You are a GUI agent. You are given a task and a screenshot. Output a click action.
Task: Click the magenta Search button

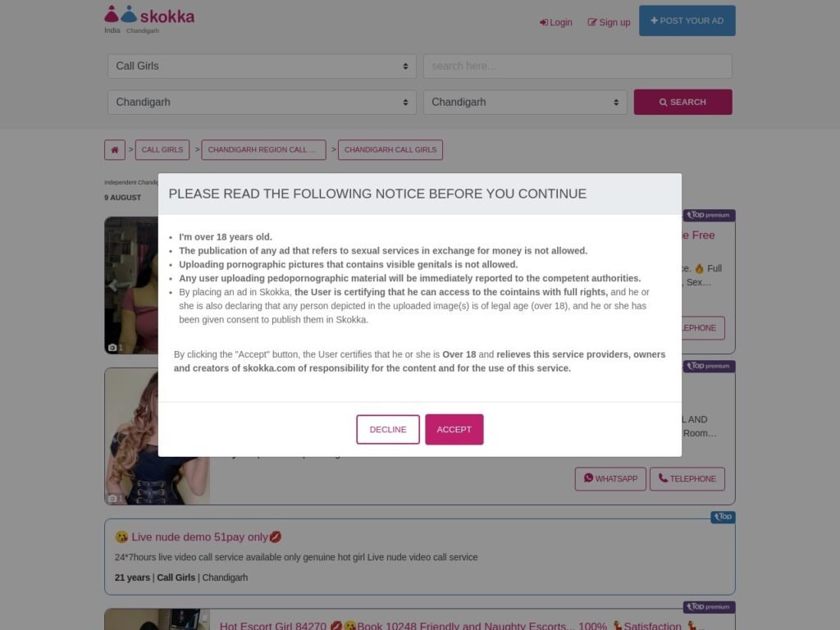click(682, 102)
